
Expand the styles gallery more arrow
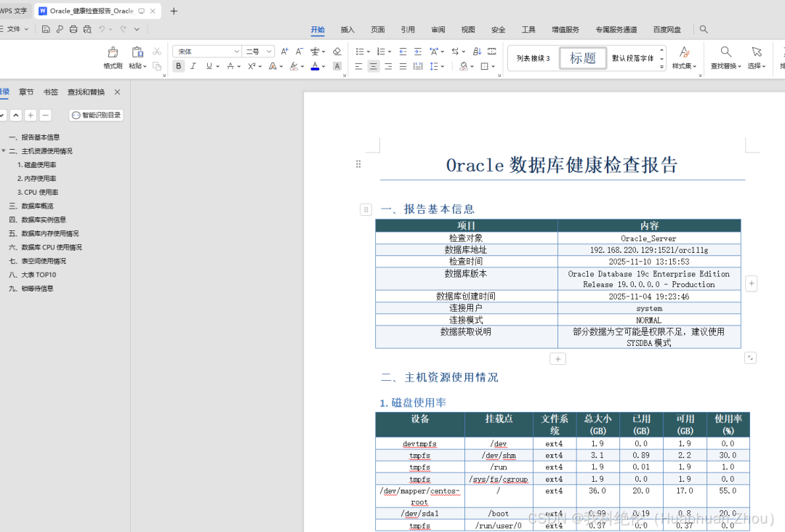click(x=662, y=67)
